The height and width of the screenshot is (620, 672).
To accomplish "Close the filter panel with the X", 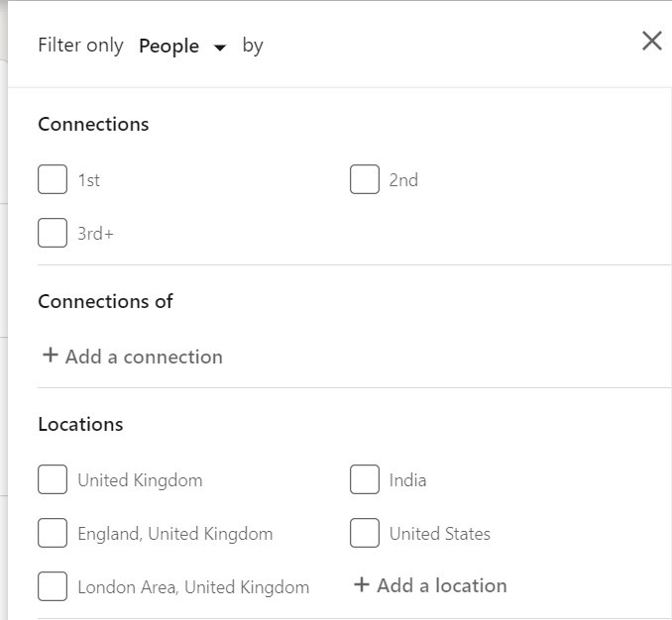I will pyautogui.click(x=651, y=41).
